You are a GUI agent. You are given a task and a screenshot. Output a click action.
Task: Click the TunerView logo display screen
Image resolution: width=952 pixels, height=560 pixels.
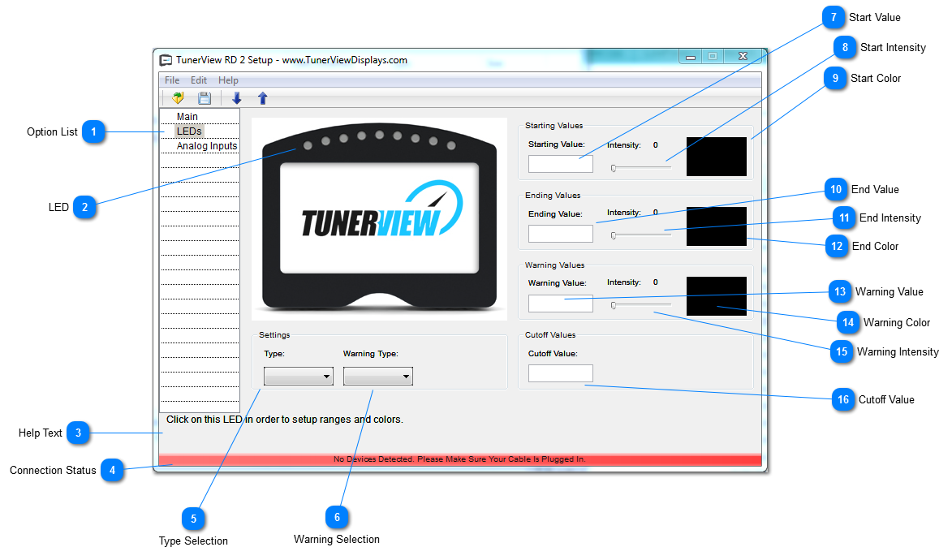coord(380,218)
